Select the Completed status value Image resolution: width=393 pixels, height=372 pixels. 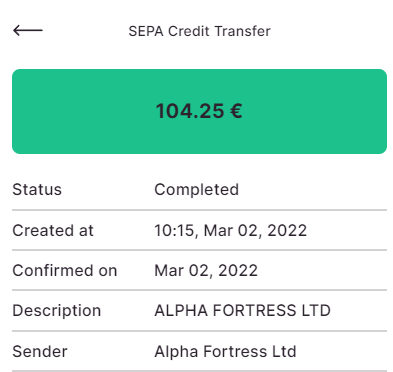[196, 190]
